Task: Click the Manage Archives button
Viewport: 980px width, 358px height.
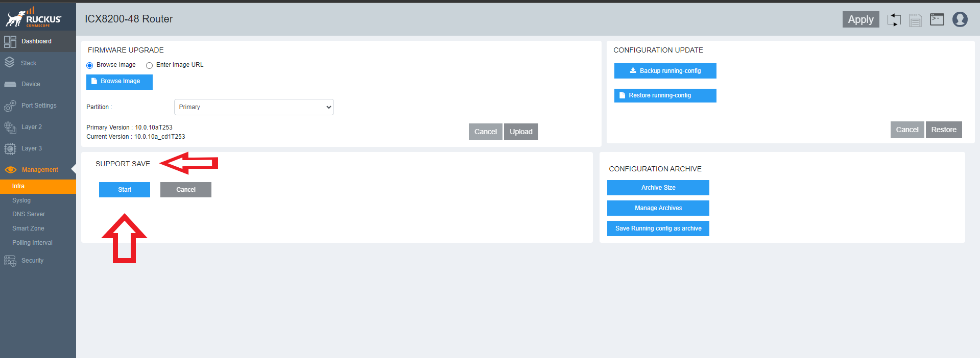Action: (x=658, y=208)
